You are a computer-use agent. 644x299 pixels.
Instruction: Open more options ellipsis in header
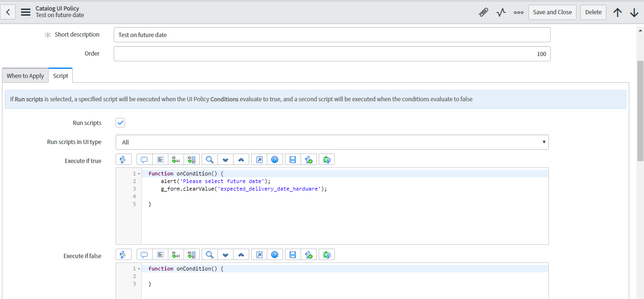(x=518, y=12)
